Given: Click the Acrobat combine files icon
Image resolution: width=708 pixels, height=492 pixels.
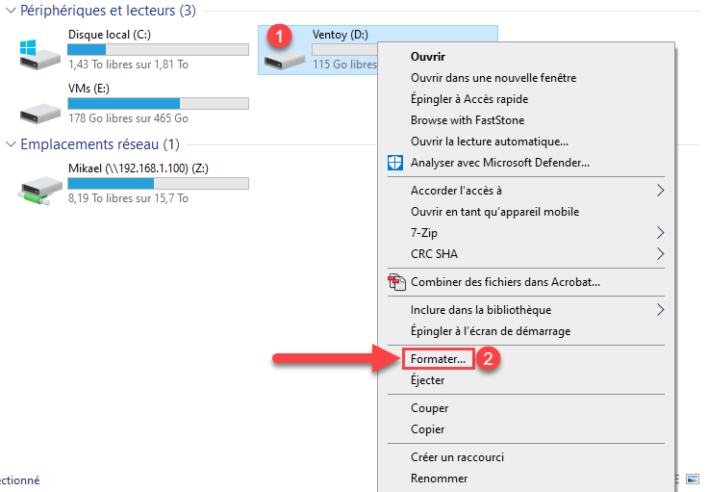Looking at the screenshot, I should pos(395,282).
